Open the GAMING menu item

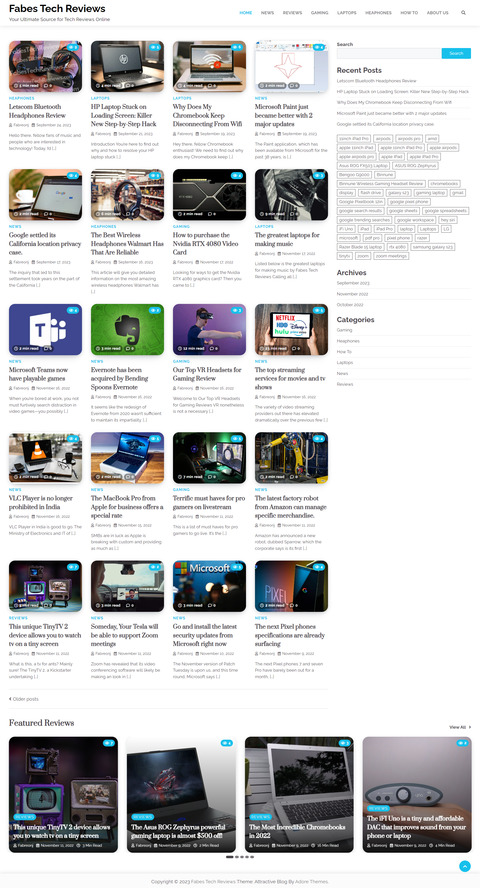[320, 12]
